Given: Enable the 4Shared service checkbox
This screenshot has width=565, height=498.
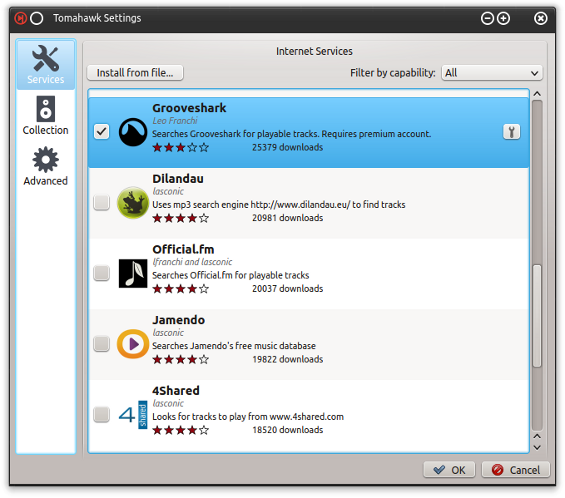Looking at the screenshot, I should coord(102,414).
